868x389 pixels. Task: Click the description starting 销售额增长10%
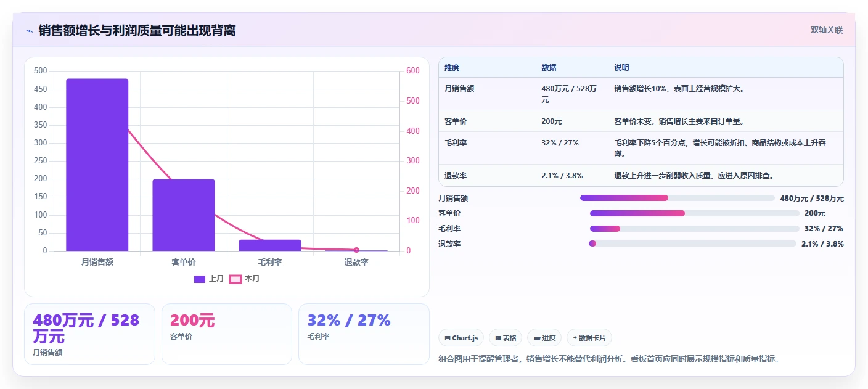click(679, 89)
